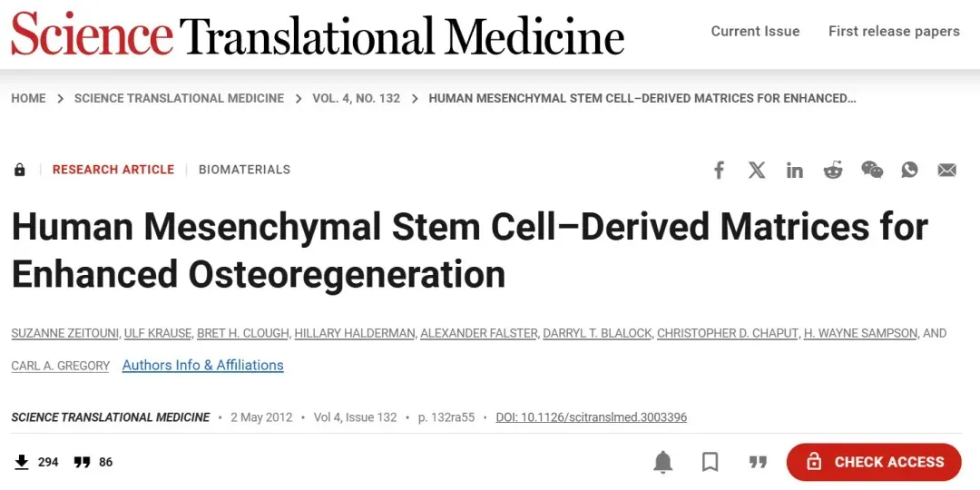This screenshot has height=490, width=980.
Task: Open First release papers
Action: pyautogui.click(x=894, y=31)
